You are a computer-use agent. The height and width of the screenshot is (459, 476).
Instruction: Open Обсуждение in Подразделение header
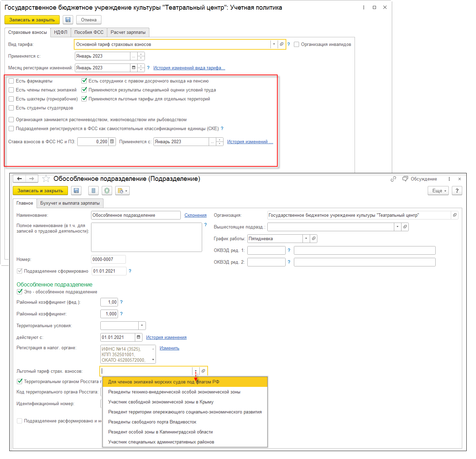click(x=420, y=179)
